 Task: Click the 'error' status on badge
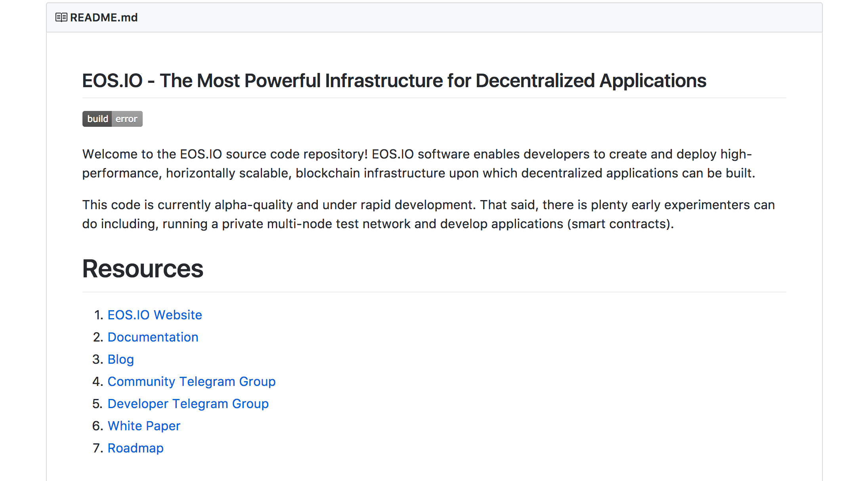pos(126,119)
